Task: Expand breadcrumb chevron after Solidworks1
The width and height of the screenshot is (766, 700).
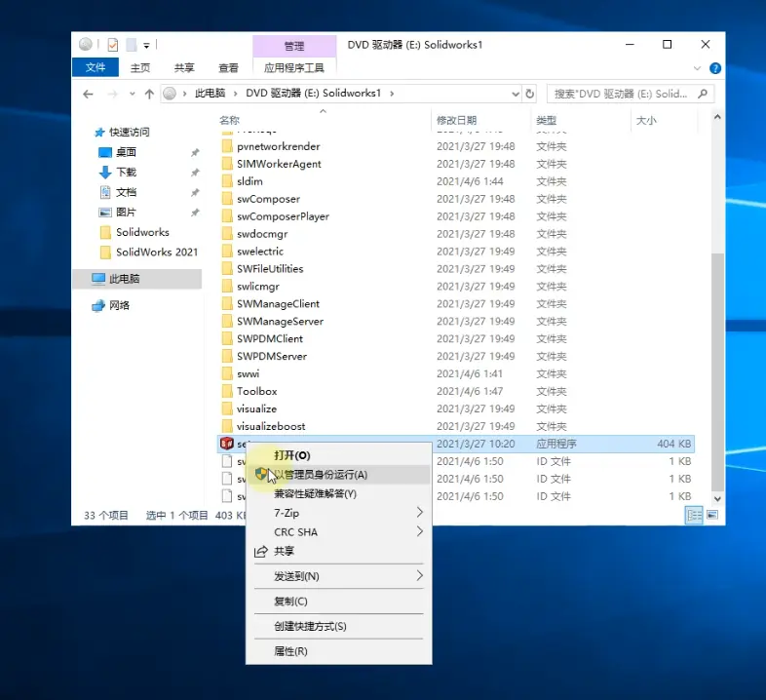Action: pyautogui.click(x=392, y=94)
